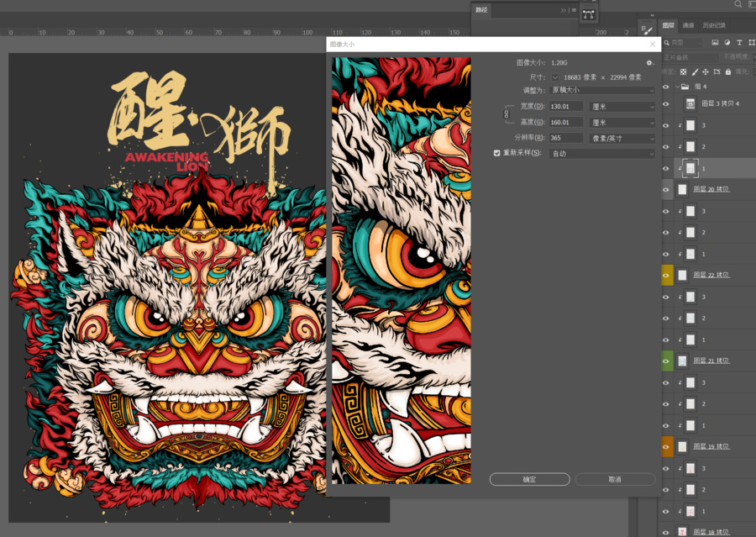Select the 图层 22 拷贝 layer name
The image size is (756, 537).
[x=711, y=275]
